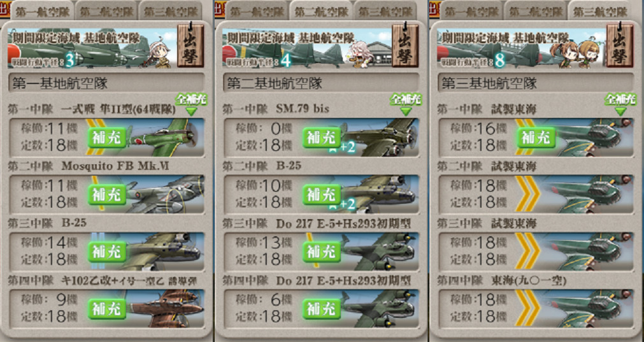The image size is (644, 342).
Task: Toggle the 出撃 wooden sign on third air base
Action: 620,45
